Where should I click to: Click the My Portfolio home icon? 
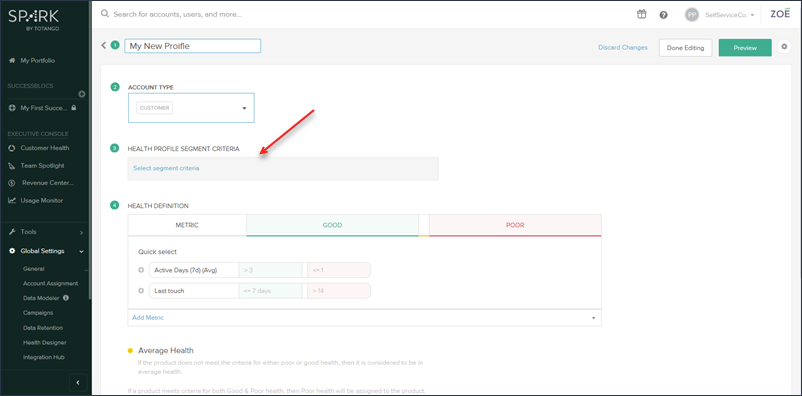(x=12, y=60)
